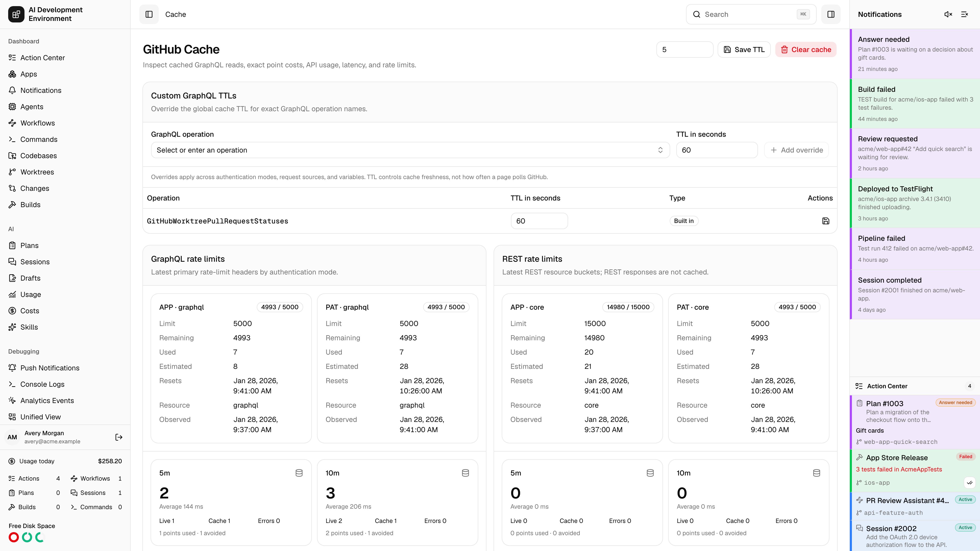Click the Save TTL button
980x551 pixels.
744,50
